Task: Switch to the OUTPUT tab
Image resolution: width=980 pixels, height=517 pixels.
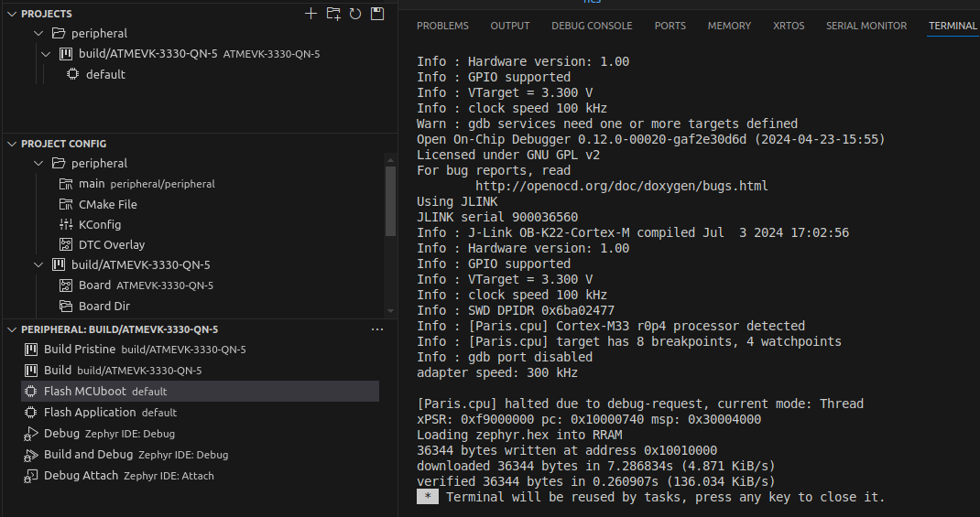Action: tap(510, 26)
